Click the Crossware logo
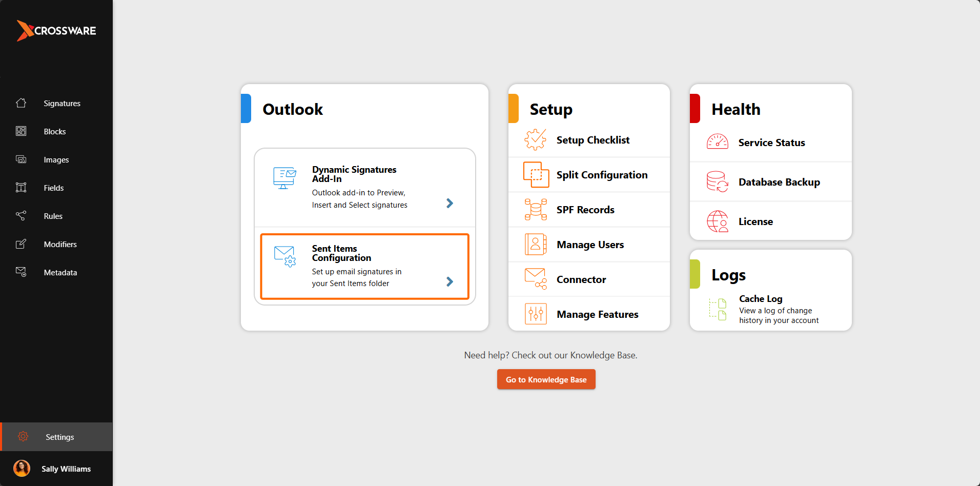The image size is (980, 486). (x=56, y=31)
